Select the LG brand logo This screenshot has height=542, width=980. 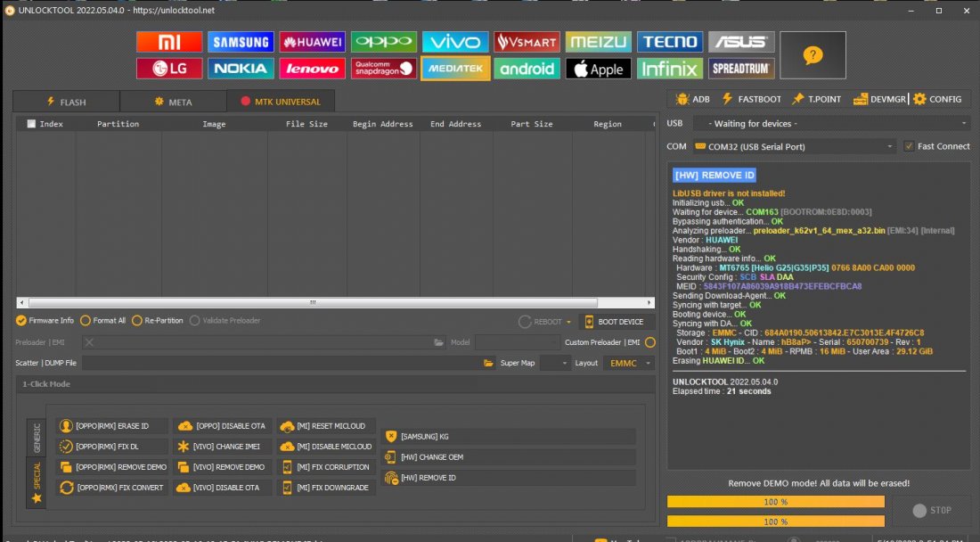coord(168,68)
